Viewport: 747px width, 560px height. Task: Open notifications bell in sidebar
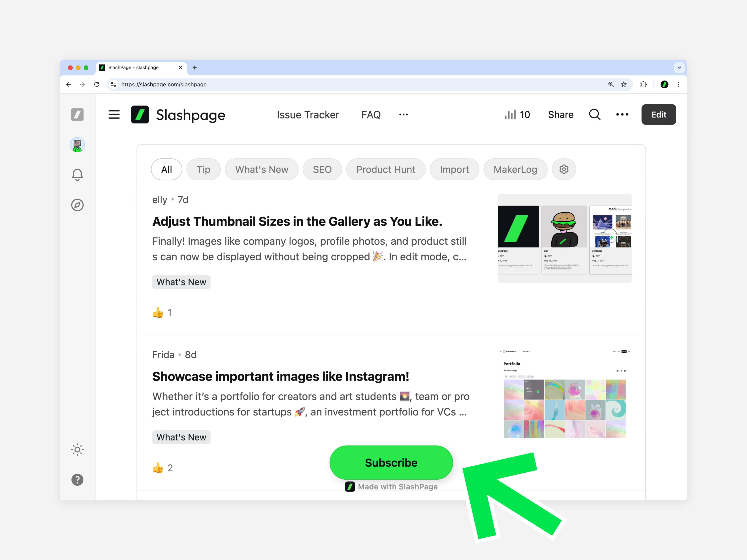(77, 175)
